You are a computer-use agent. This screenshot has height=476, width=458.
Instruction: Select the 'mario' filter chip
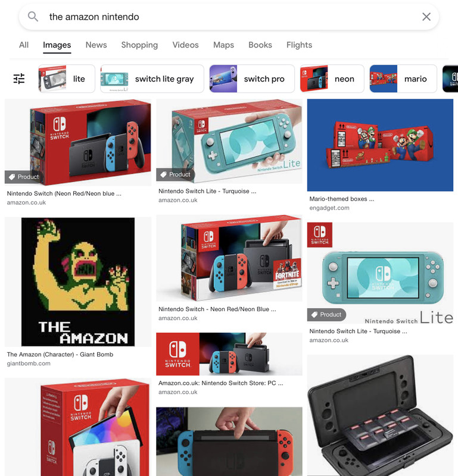[403, 79]
